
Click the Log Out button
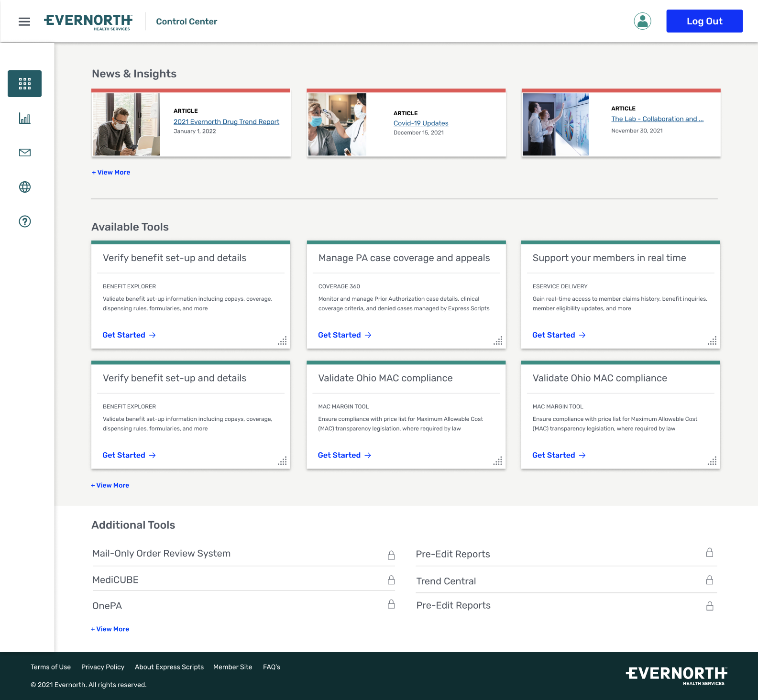point(704,21)
